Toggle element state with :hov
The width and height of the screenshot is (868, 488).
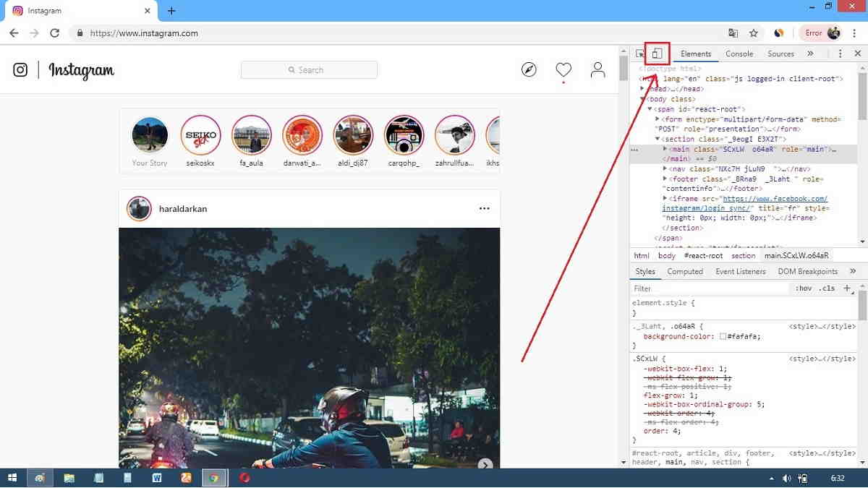[803, 288]
